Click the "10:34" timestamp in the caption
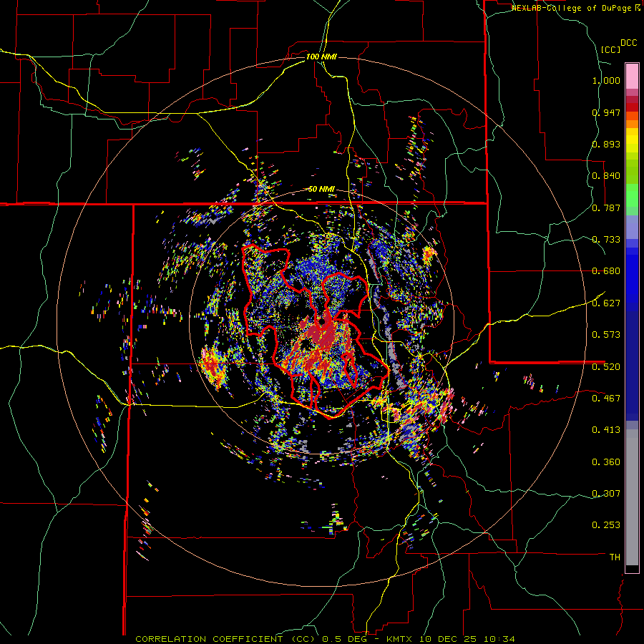Viewport: 644px width, 644px height. (x=499, y=639)
